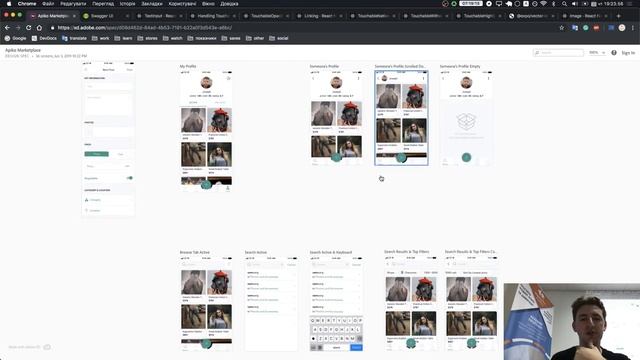Screen dimensions: 640x360
Task: Expand the social bookmarks folder
Action: tap(278, 38)
